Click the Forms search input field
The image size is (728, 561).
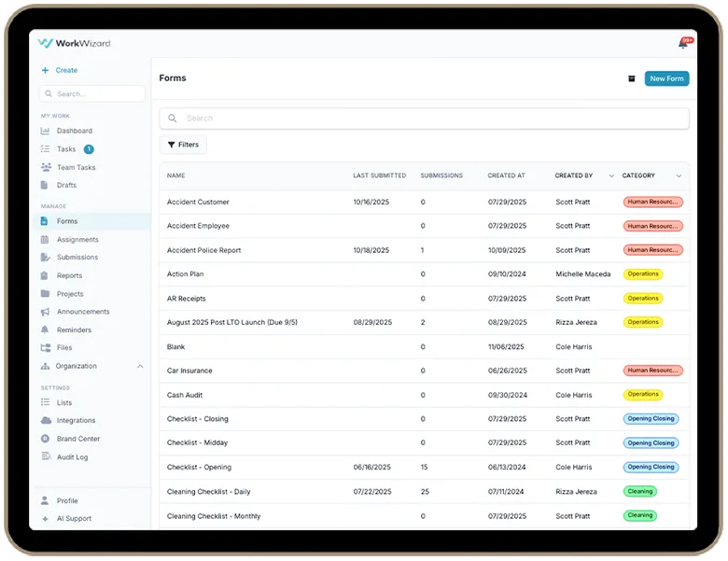pos(425,119)
